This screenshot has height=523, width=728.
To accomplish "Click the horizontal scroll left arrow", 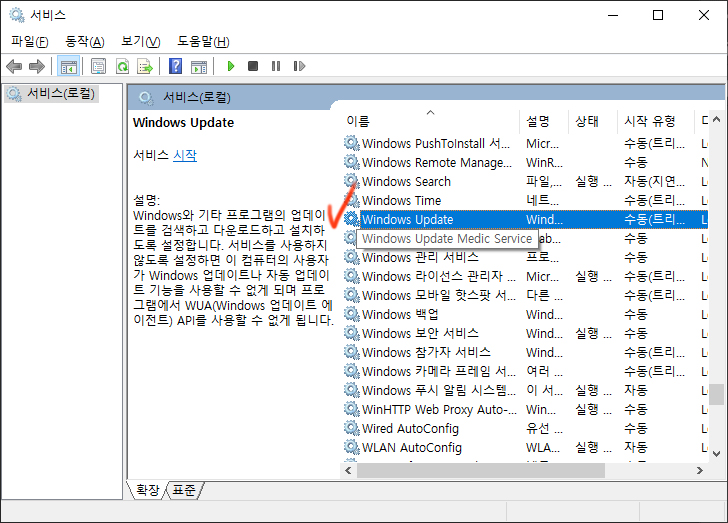I will point(348,471).
